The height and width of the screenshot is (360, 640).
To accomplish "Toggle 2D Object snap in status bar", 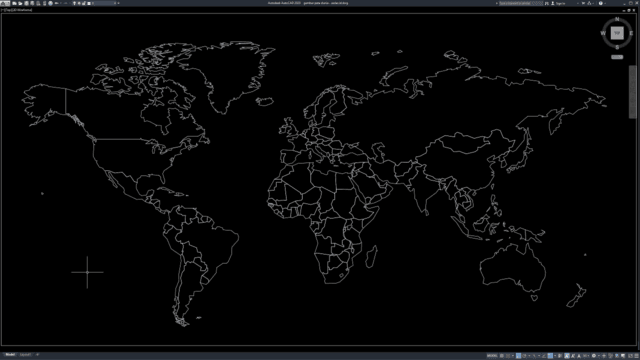I will pyautogui.click(x=550, y=356).
